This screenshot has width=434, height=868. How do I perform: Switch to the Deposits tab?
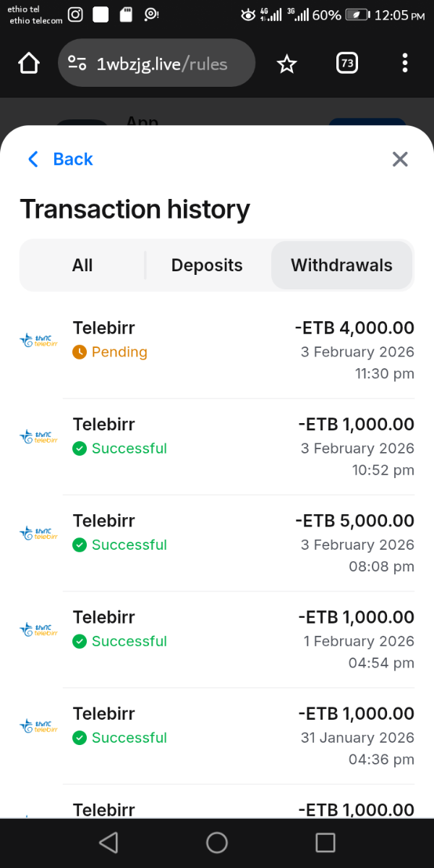tap(207, 265)
